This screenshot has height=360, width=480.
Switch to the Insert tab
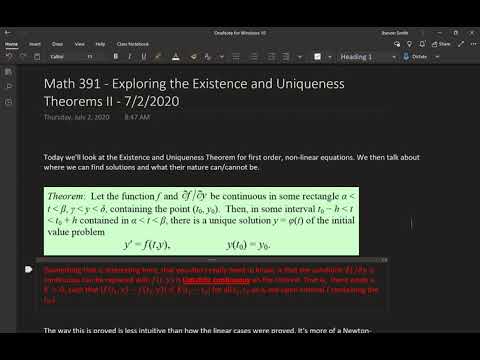point(35,44)
